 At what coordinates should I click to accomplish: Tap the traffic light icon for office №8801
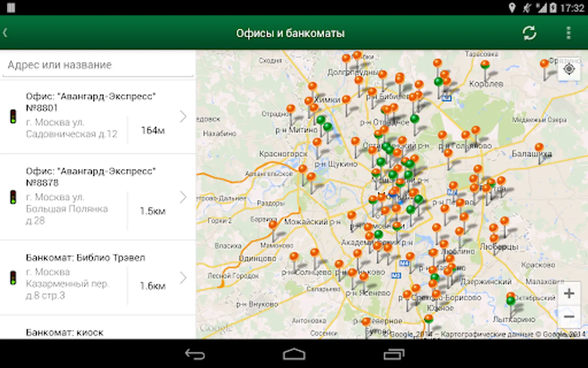(13, 117)
